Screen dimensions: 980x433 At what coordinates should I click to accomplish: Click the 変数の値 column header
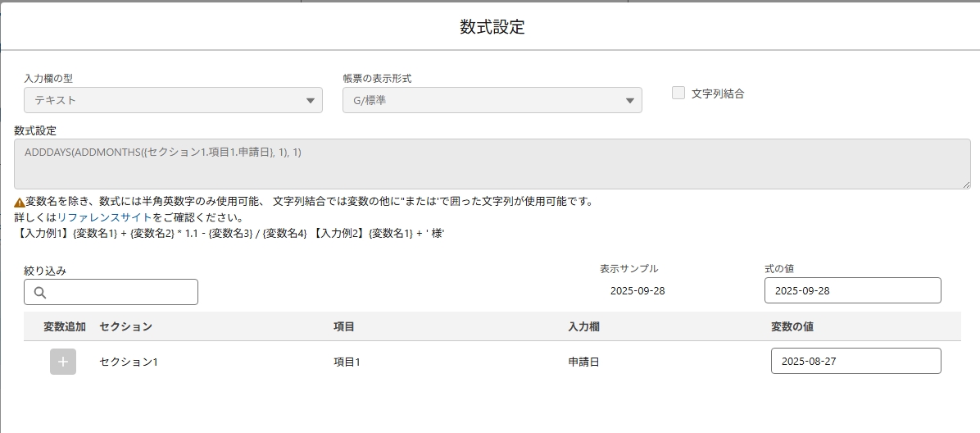click(x=792, y=326)
